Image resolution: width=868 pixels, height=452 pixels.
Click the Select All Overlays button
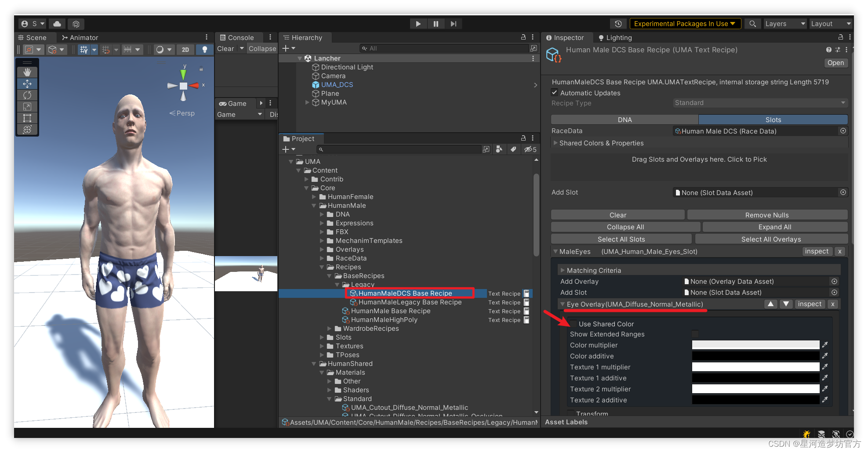[x=771, y=239]
